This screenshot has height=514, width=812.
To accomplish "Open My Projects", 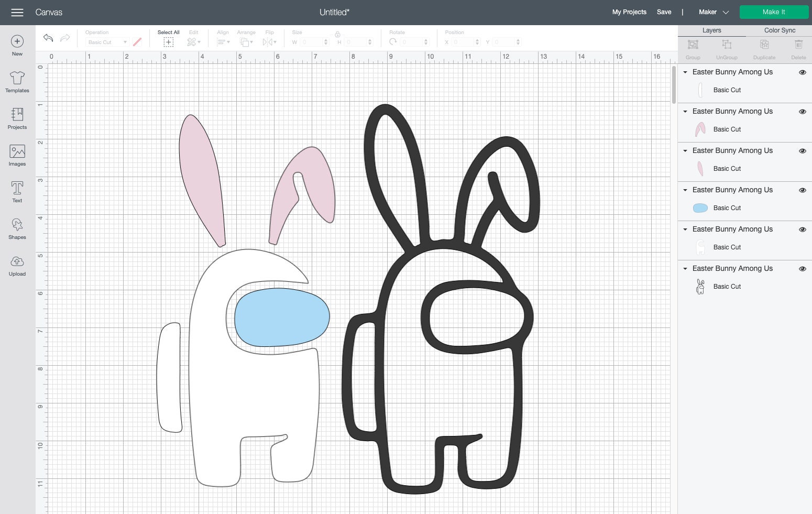I will (x=629, y=12).
